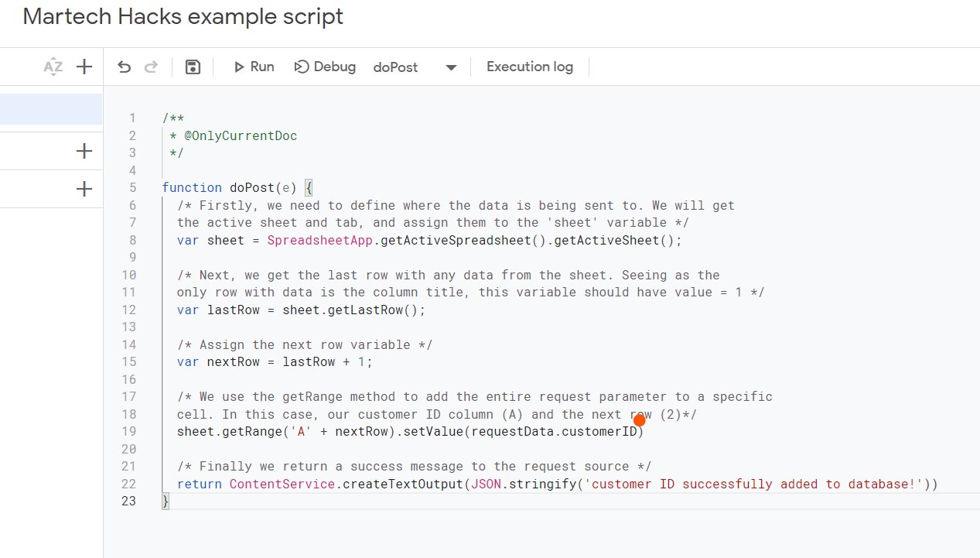Click 'JSON' in line 22
Viewport: 980px width, 558px height.
[x=486, y=484]
